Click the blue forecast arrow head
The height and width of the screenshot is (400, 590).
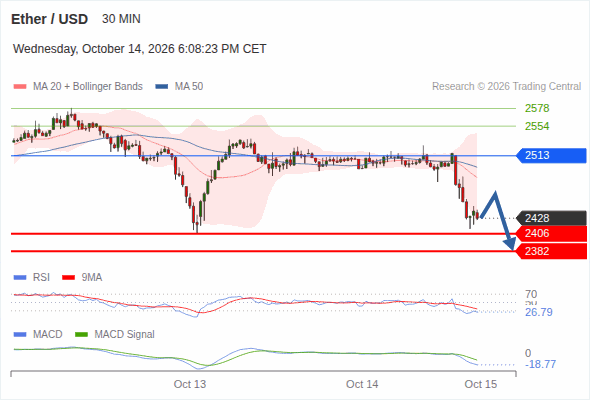click(510, 244)
